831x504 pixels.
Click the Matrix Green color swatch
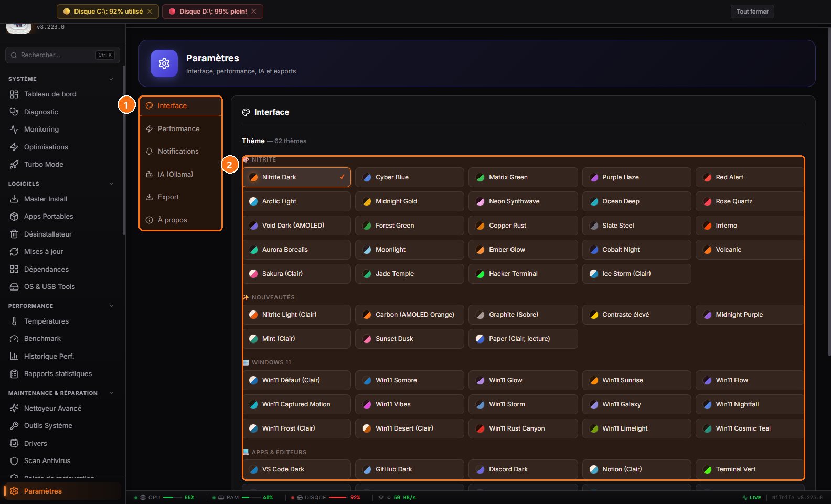tap(480, 177)
